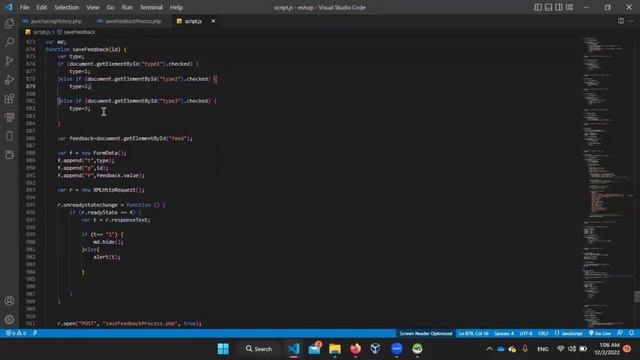Show hidden icons in system tray

click(x=489, y=349)
